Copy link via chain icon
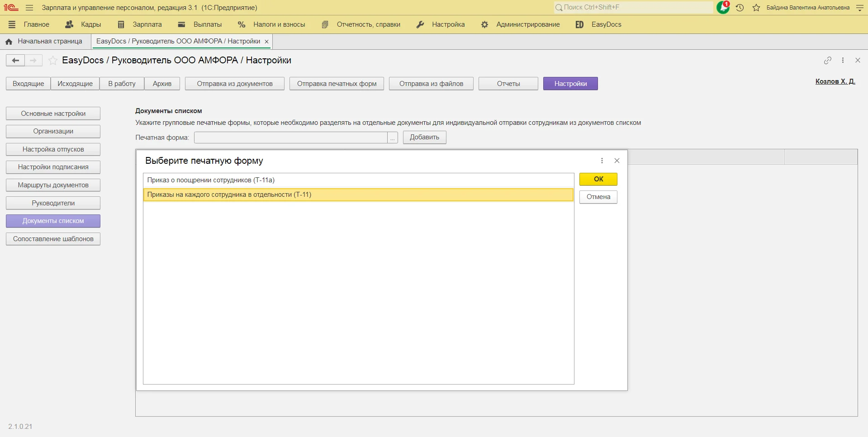Viewport: 868px width, 437px height. click(x=827, y=60)
